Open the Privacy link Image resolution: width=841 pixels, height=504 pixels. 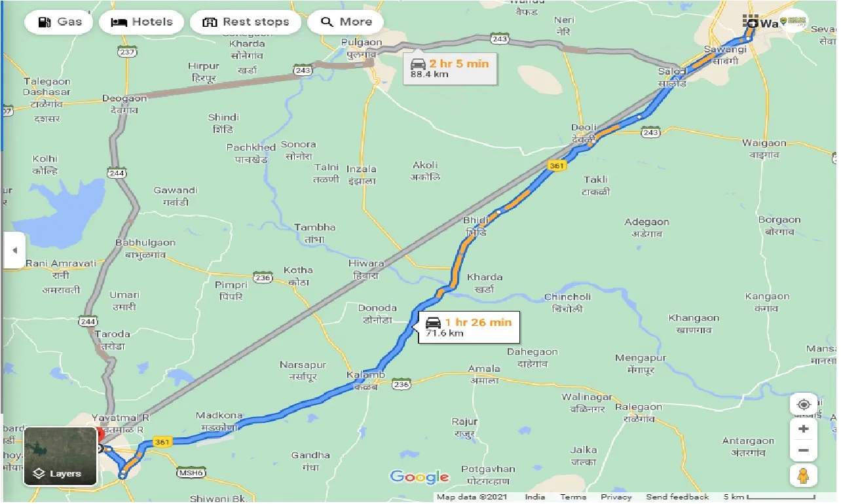(616, 497)
